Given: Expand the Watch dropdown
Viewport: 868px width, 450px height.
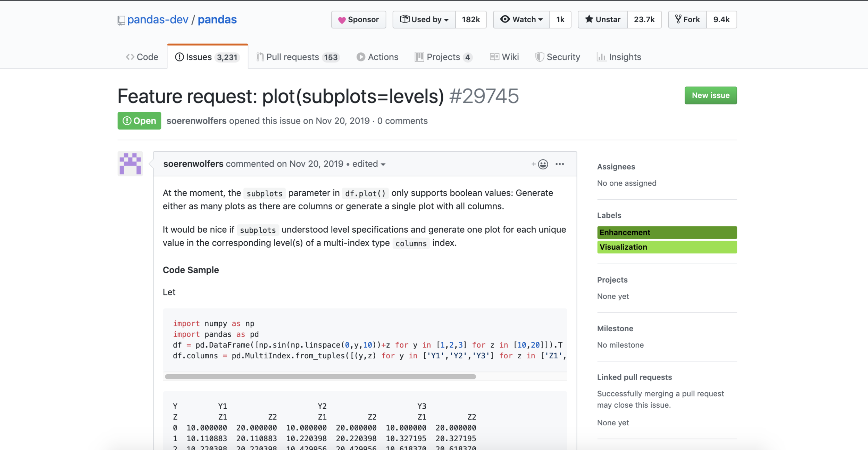Looking at the screenshot, I should tap(521, 20).
